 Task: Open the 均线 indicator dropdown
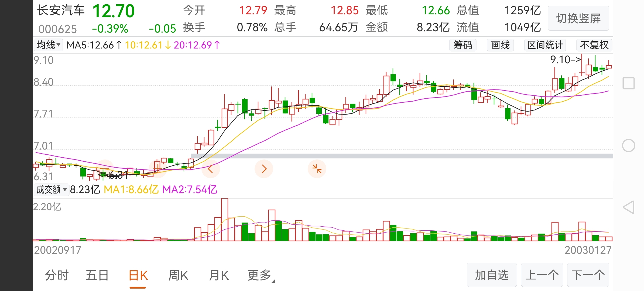coord(48,45)
